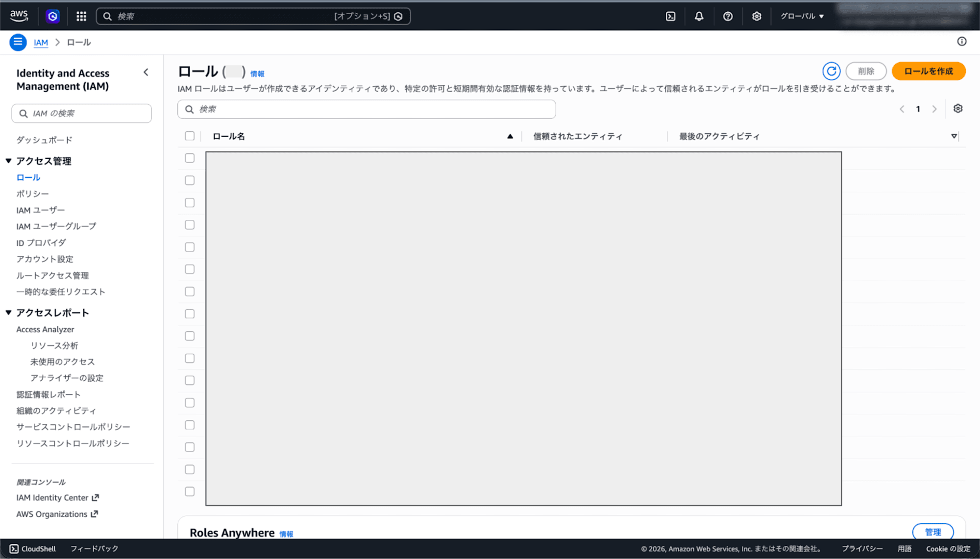Click external link icon beside IAM Identity Center
Viewport: 980px width, 559px height.
pyautogui.click(x=96, y=497)
